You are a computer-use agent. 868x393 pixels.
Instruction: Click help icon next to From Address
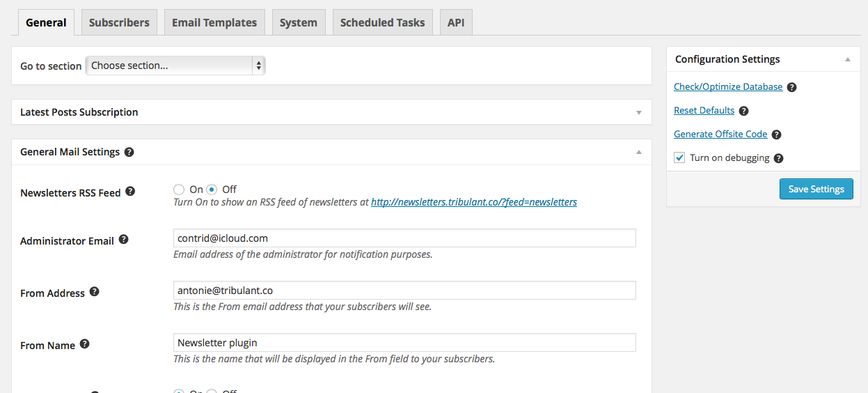(x=94, y=292)
